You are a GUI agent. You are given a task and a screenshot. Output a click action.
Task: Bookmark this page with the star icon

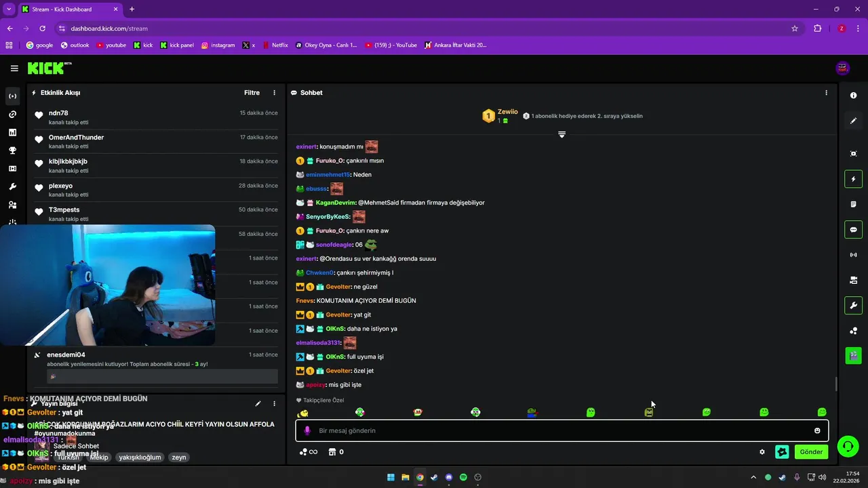coord(795,28)
